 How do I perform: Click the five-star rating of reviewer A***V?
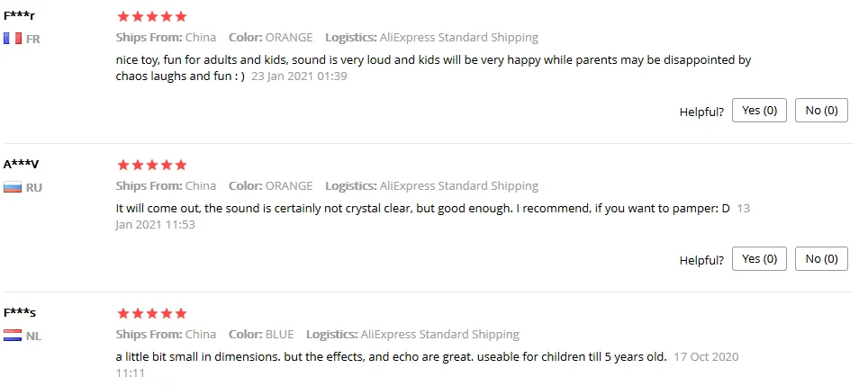click(152, 165)
